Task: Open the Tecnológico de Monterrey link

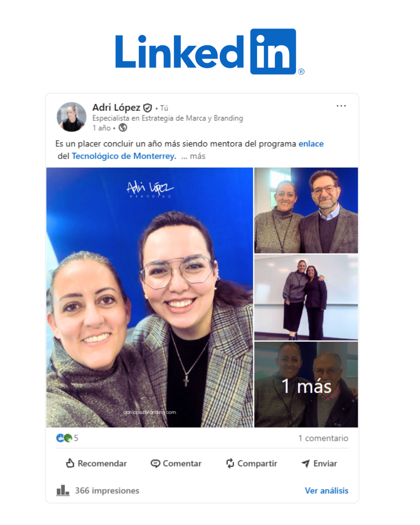Action: (x=123, y=156)
